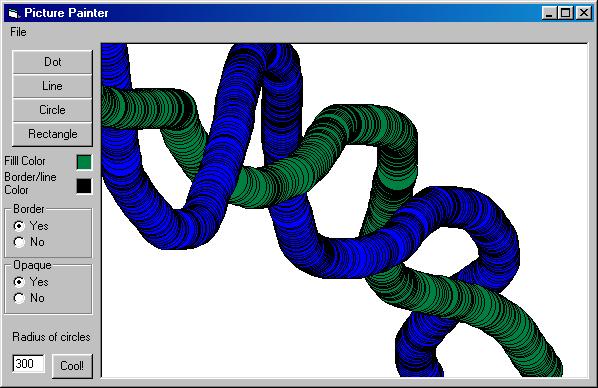This screenshot has width=598, height=388.
Task: Maximize the Picture Painter window
Action: coord(565,13)
